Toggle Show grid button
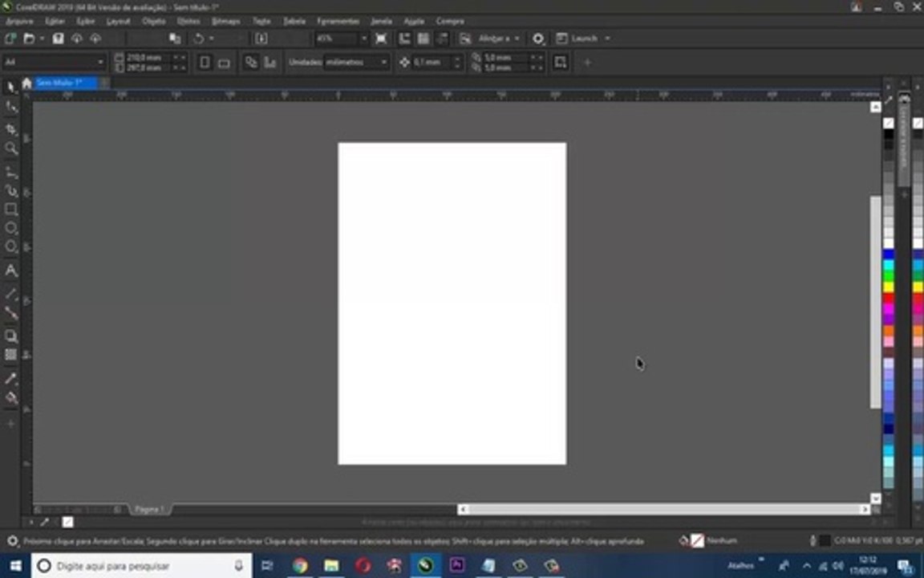Screen dimensions: 924x578 (423, 39)
